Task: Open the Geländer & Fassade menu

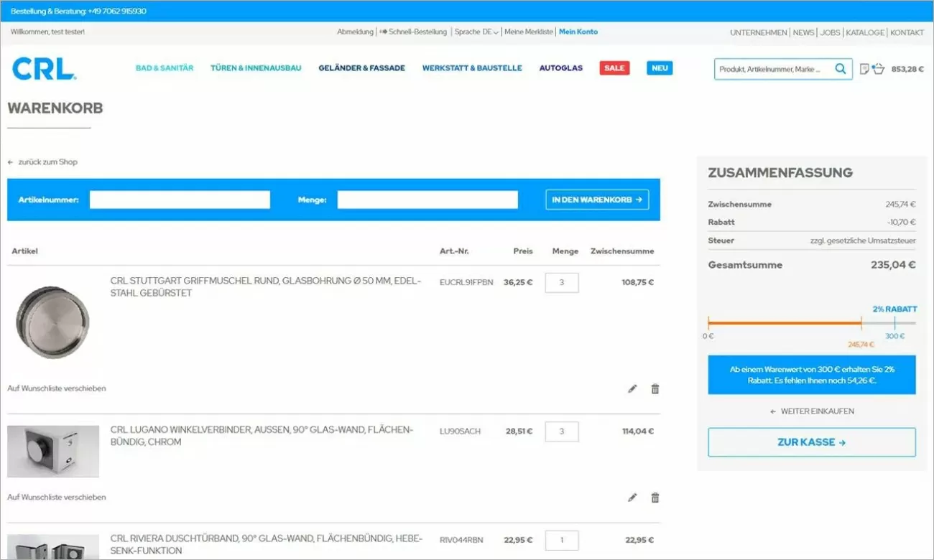Action: pos(361,68)
